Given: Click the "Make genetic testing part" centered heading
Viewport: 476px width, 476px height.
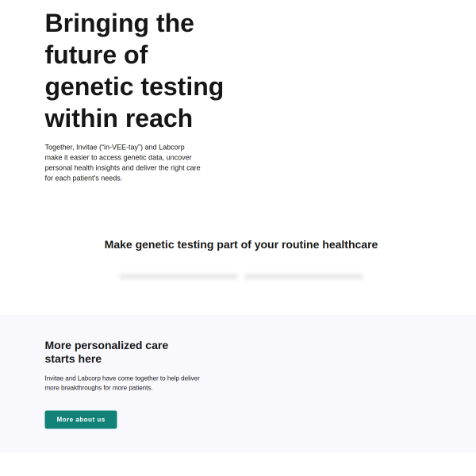Looking at the screenshot, I should [x=177, y=244].
